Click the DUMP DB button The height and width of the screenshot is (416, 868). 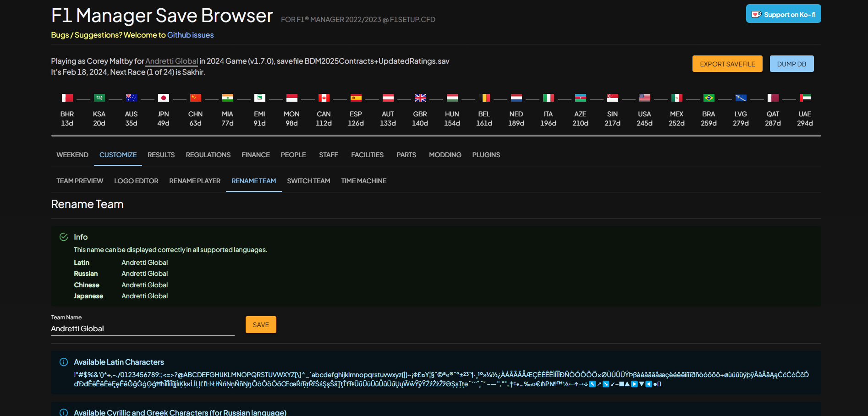coord(791,64)
